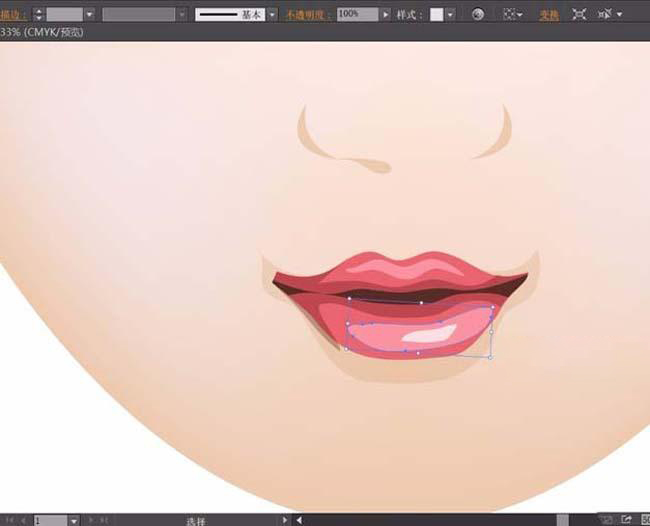Open the variable width profile dropdown
The width and height of the screenshot is (650, 526).
point(181,15)
